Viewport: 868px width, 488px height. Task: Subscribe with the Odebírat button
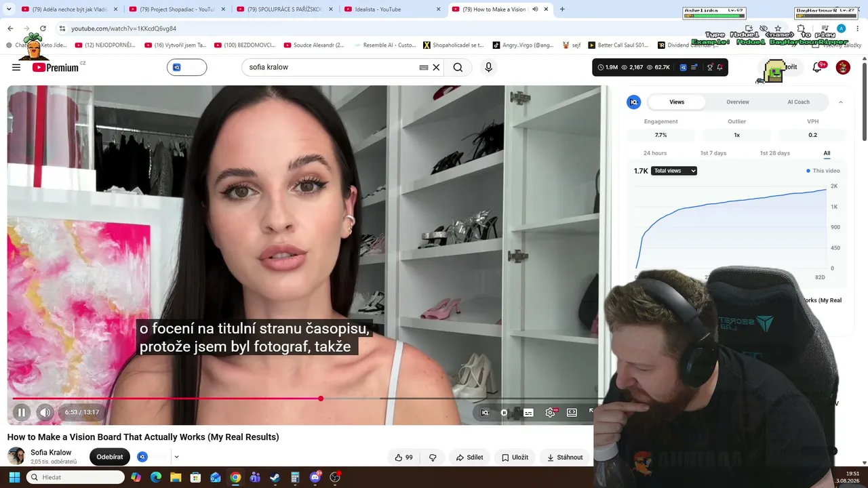click(110, 457)
